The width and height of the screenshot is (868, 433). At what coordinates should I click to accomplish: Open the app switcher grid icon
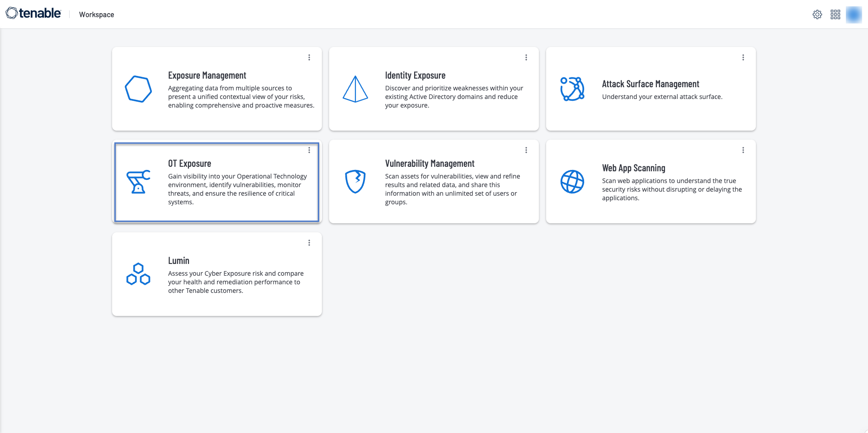(835, 14)
